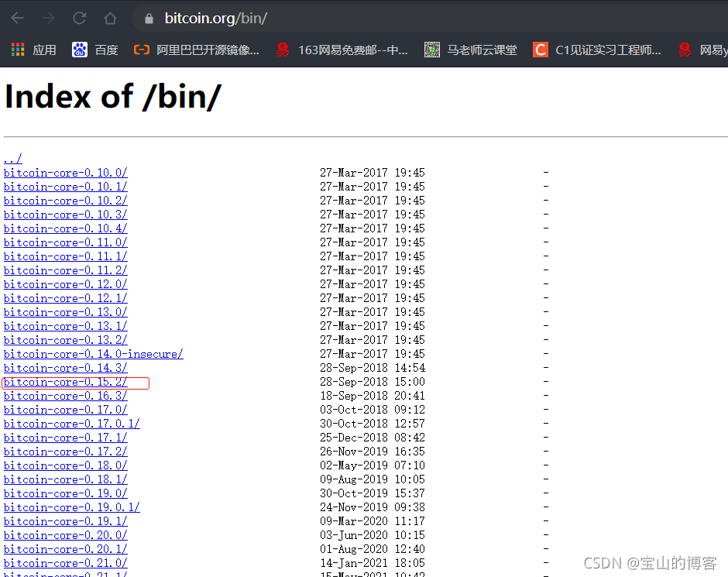Open bitcoin-core-0.17.0.1/ folder
Image resolution: width=728 pixels, height=577 pixels.
point(71,424)
